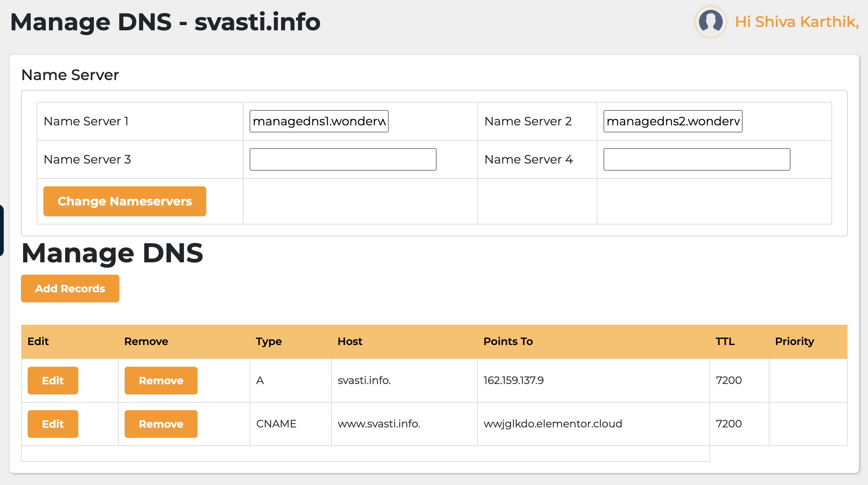The width and height of the screenshot is (868, 485).
Task: Click the Host column header
Action: pos(350,341)
